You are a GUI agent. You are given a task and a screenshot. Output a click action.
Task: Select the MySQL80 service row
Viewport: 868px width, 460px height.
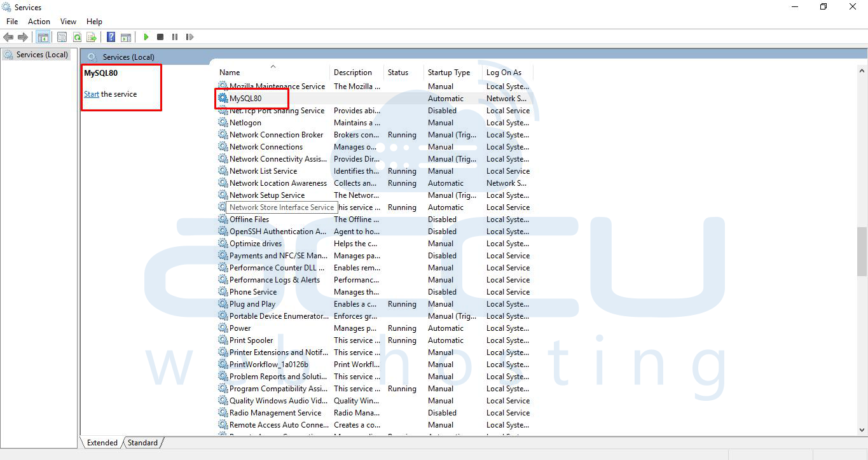[375, 98]
